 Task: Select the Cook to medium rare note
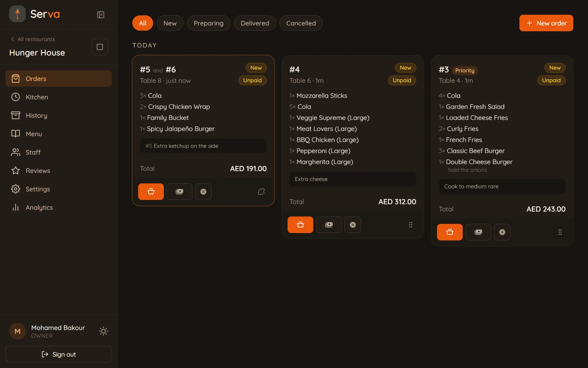[x=502, y=187]
